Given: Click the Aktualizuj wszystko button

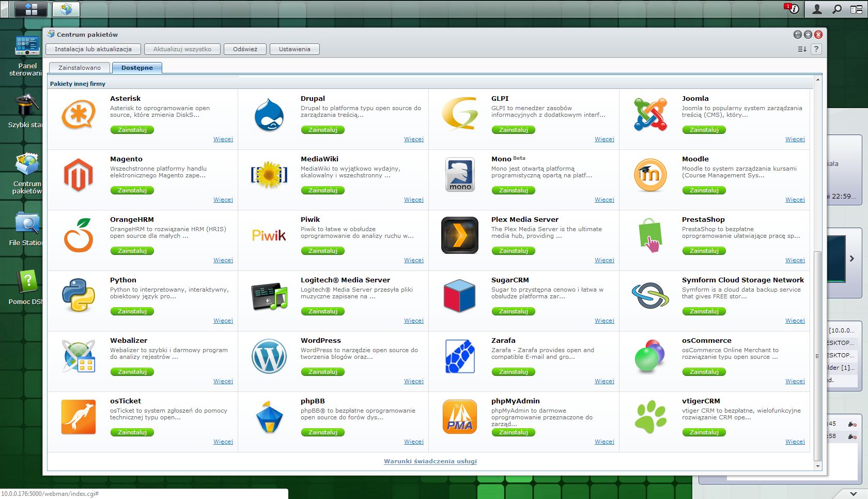Looking at the screenshot, I should 182,49.
